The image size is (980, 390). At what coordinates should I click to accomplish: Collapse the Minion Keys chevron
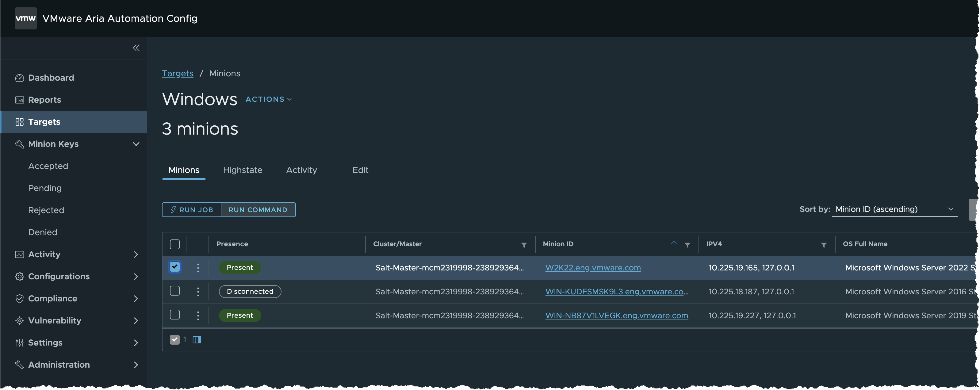tap(136, 144)
